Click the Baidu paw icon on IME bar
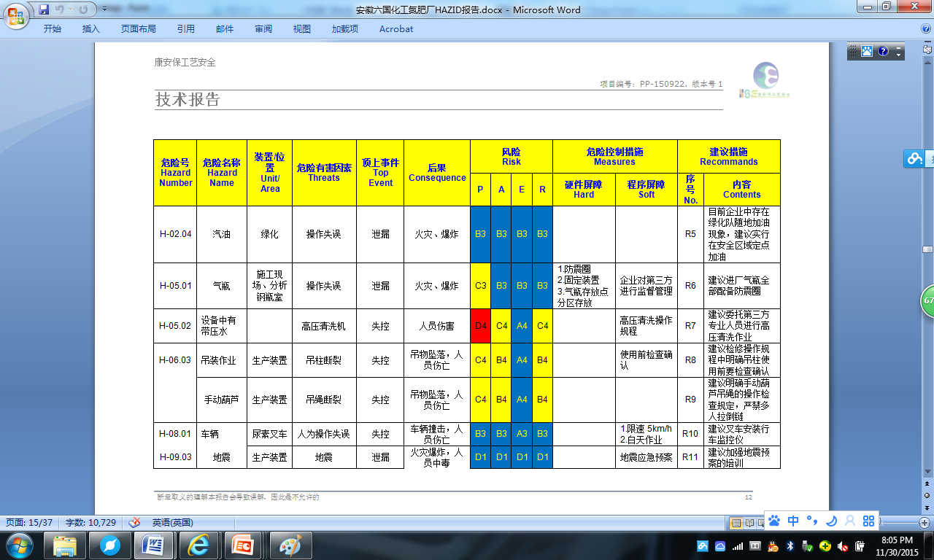Screen dimensions: 934x560 pyautogui.click(x=774, y=521)
